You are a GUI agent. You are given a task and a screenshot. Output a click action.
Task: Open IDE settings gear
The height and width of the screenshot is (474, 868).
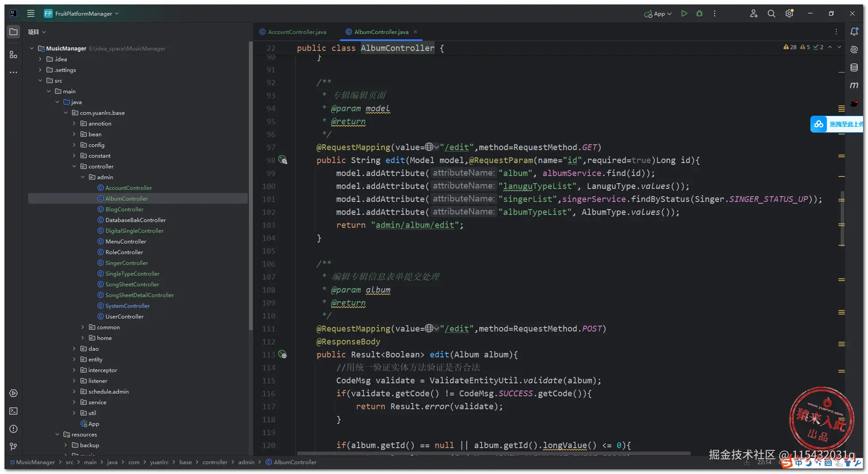789,13
